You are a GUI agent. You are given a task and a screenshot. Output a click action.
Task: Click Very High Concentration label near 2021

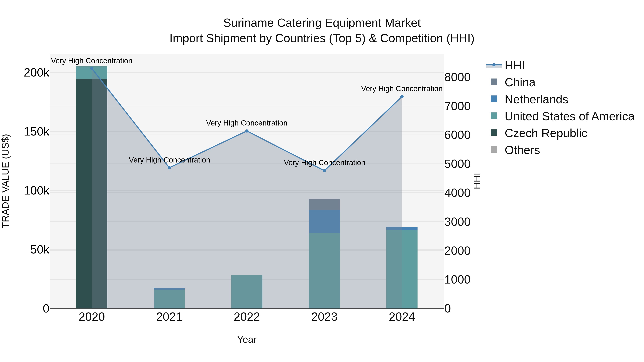click(169, 160)
